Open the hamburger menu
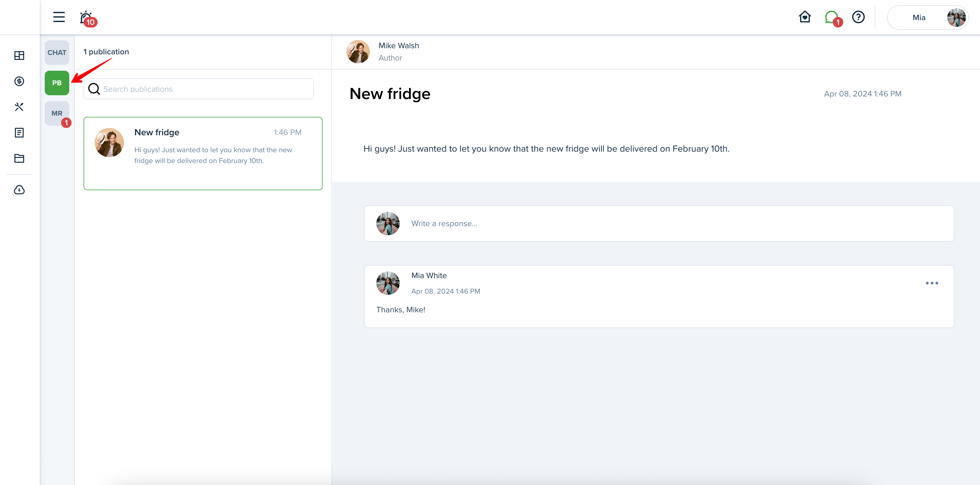 point(59,17)
